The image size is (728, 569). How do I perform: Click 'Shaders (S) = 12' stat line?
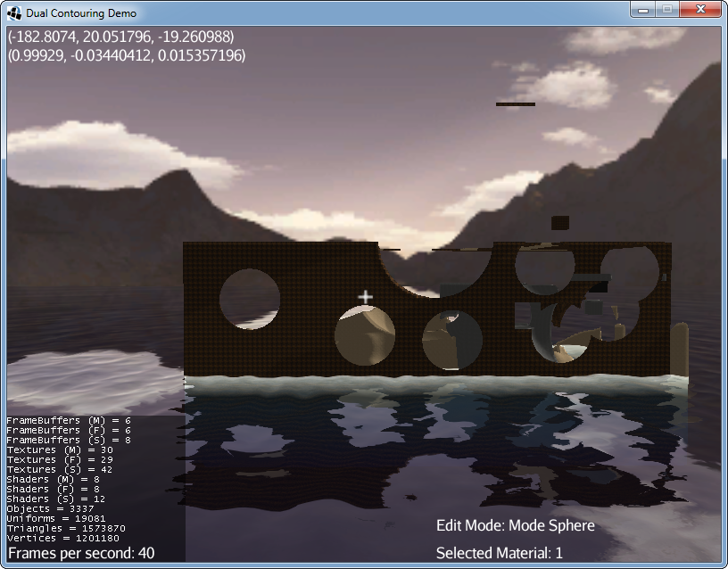pos(56,499)
